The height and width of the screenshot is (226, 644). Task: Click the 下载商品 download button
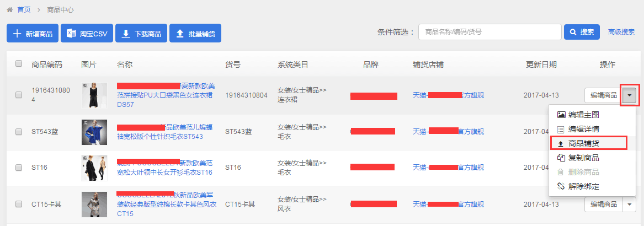pos(141,34)
